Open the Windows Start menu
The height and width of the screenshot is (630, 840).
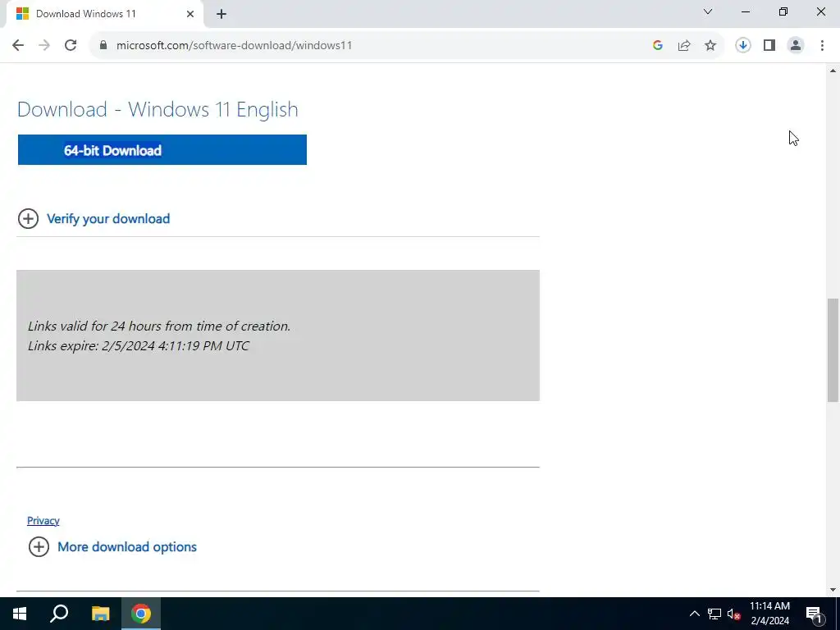[20, 614]
